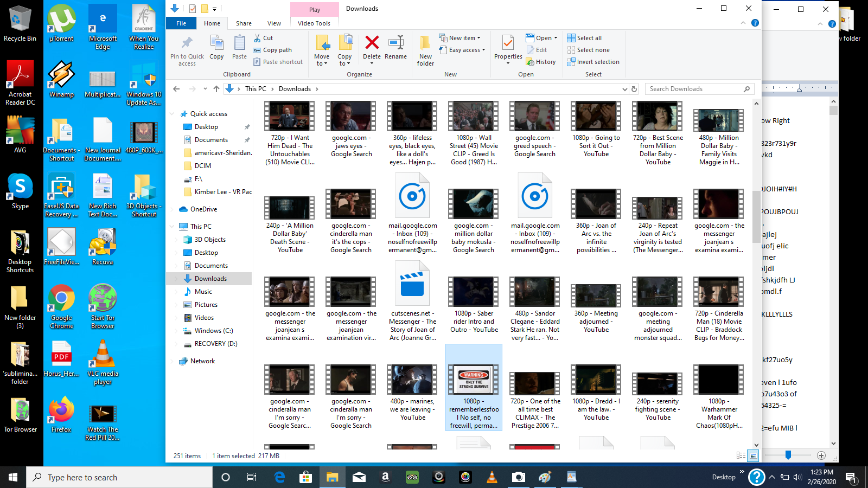Open the Video Tools tab
The width and height of the screenshot is (868, 488).
click(x=314, y=23)
